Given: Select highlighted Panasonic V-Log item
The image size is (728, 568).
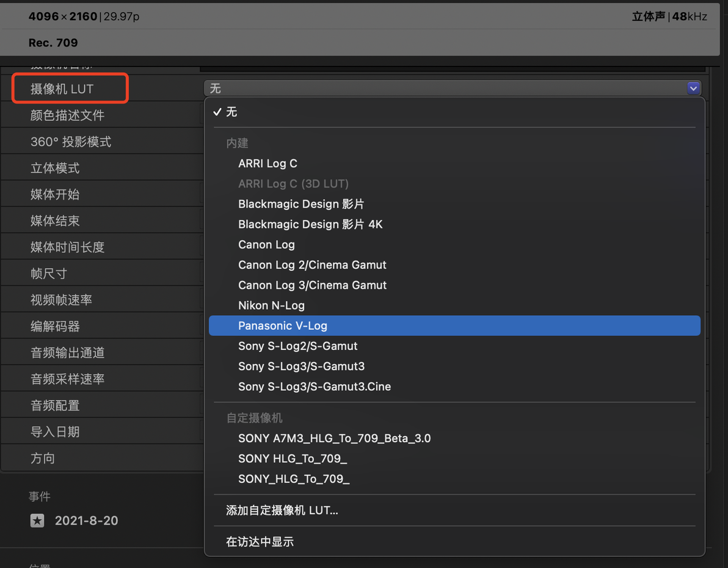Looking at the screenshot, I should [454, 326].
